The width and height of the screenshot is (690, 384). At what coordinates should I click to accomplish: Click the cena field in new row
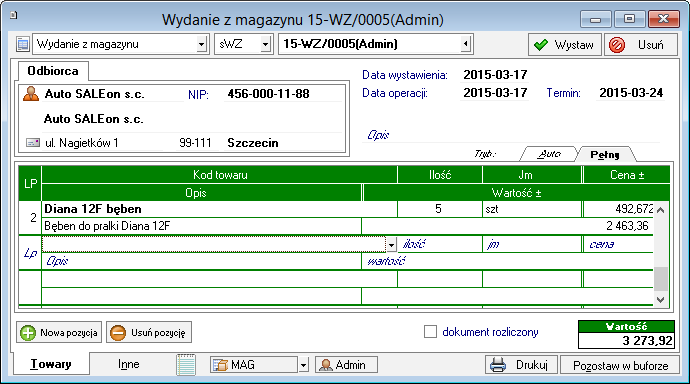coord(618,244)
